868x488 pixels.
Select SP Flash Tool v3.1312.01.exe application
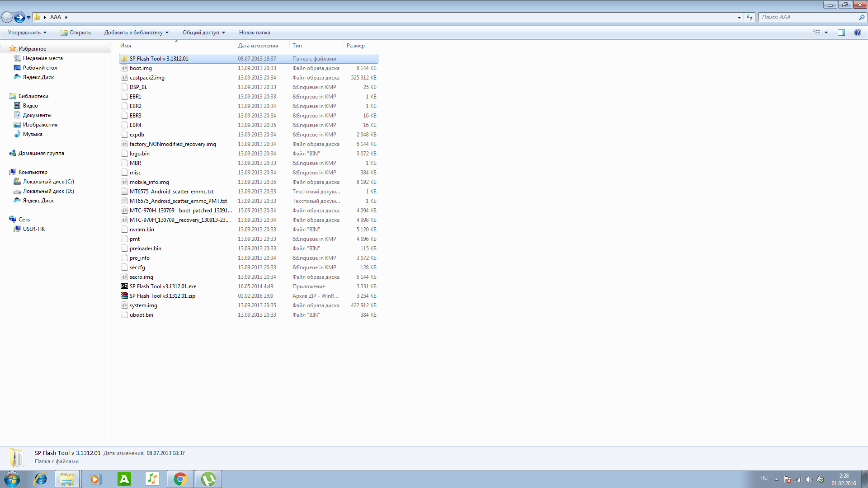[x=163, y=286]
